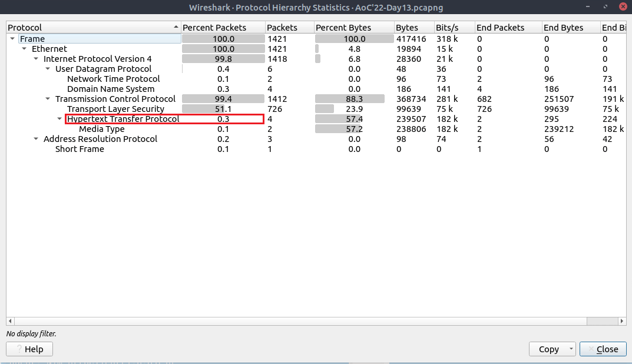Collapse the Address Resolution Protocol node
This screenshot has height=364, width=632.
[36, 139]
